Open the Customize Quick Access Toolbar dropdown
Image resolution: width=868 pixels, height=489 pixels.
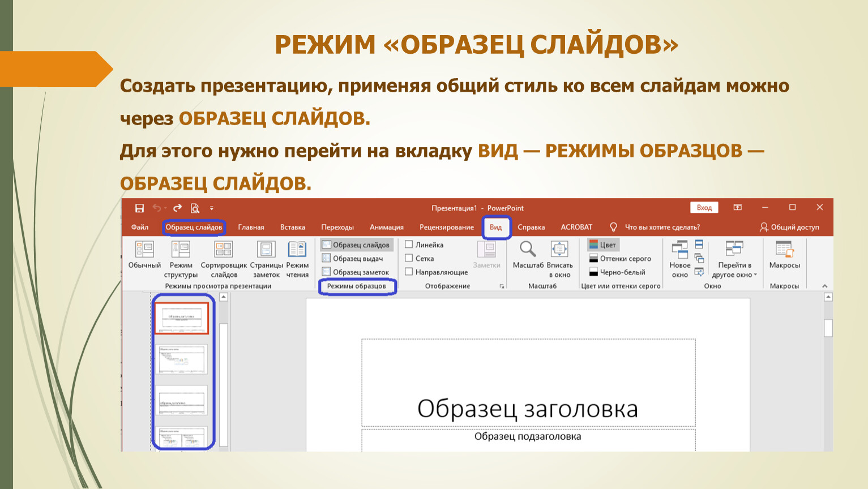coord(212,208)
